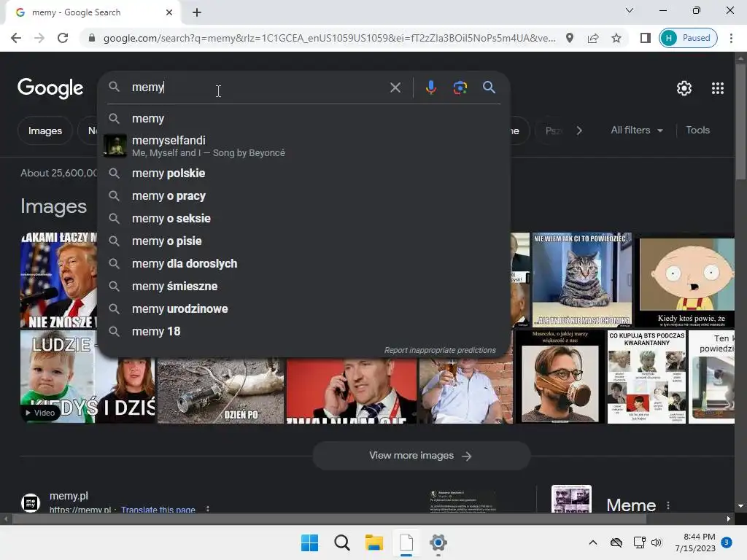Open Chrome three-dot menu
This screenshot has height=560, width=747.
(x=731, y=38)
